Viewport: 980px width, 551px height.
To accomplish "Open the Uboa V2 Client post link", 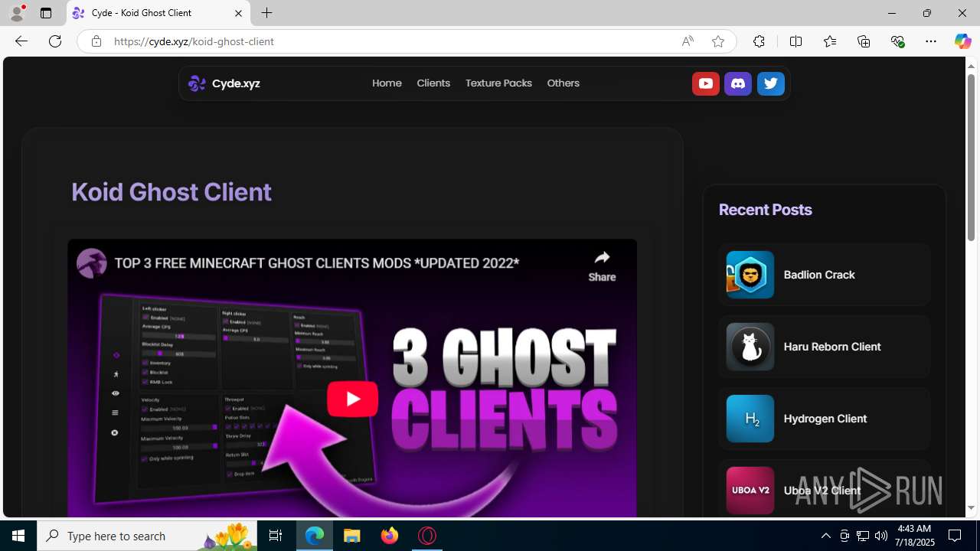I will coord(822,491).
